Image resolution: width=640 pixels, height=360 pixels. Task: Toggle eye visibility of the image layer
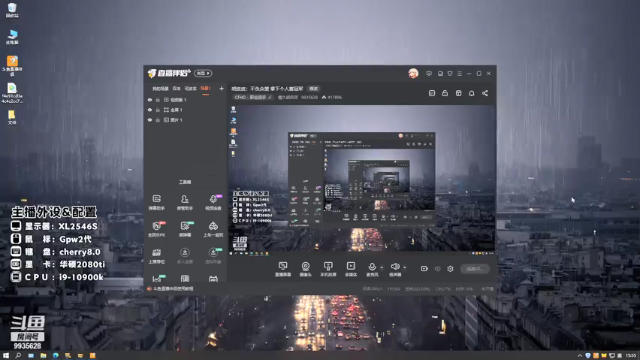pos(150,120)
